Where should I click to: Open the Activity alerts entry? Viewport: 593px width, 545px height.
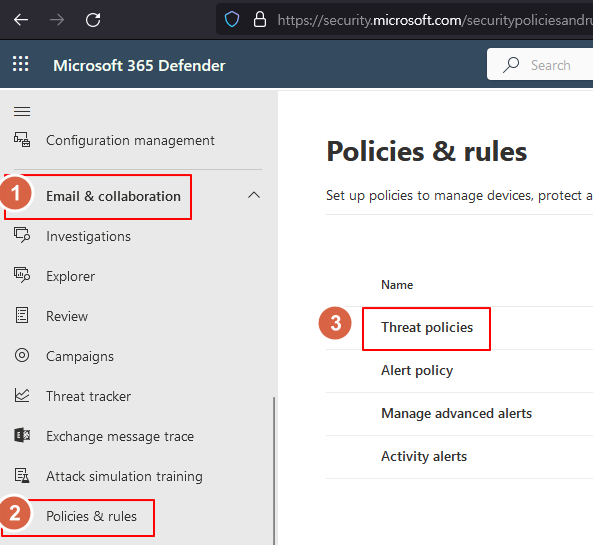pos(424,456)
